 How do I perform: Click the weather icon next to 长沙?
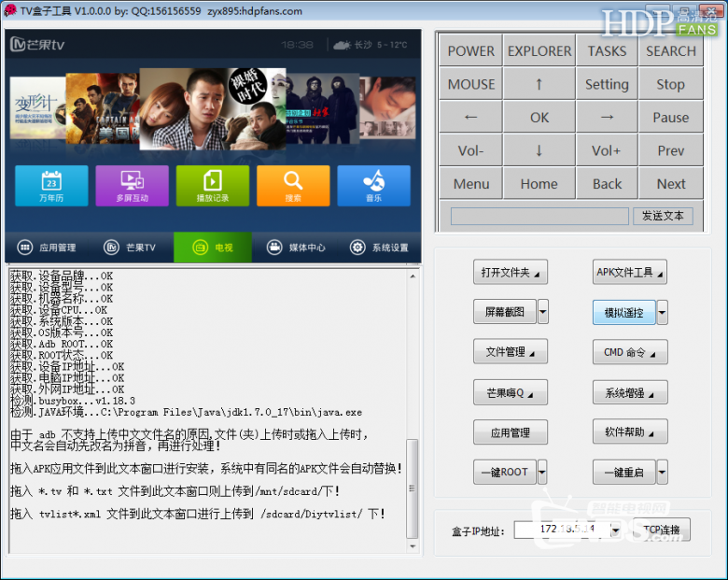343,45
